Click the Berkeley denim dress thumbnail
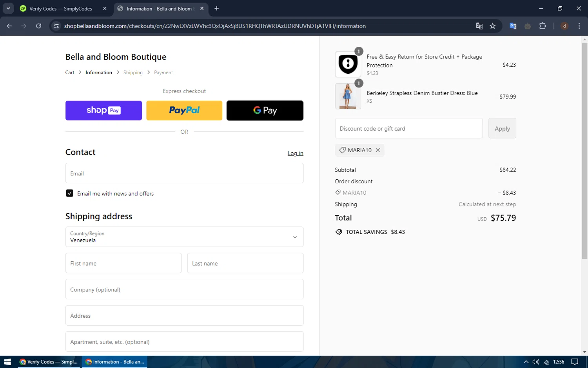Screen dimensions: 588x368 (x=348, y=96)
